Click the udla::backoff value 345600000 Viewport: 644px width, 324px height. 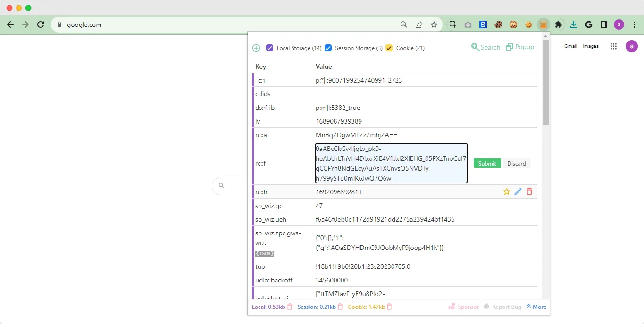[x=332, y=280]
